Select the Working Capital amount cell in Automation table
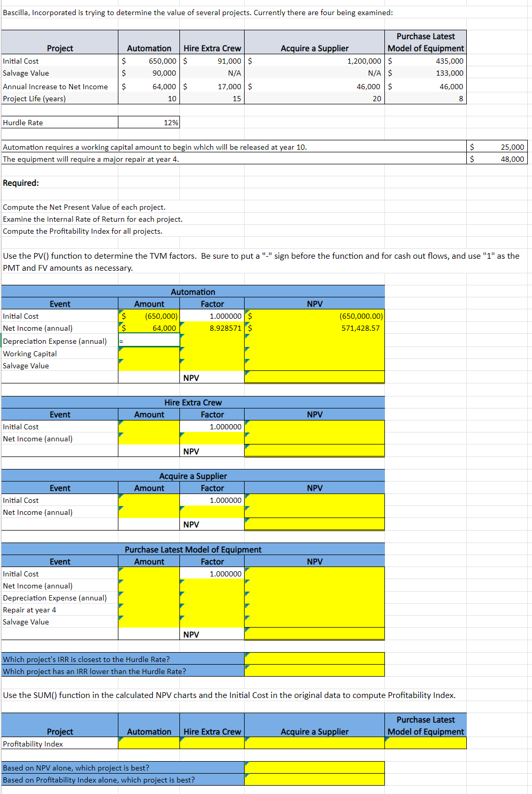Image resolution: width=532 pixels, height=794 pixels. click(149, 353)
